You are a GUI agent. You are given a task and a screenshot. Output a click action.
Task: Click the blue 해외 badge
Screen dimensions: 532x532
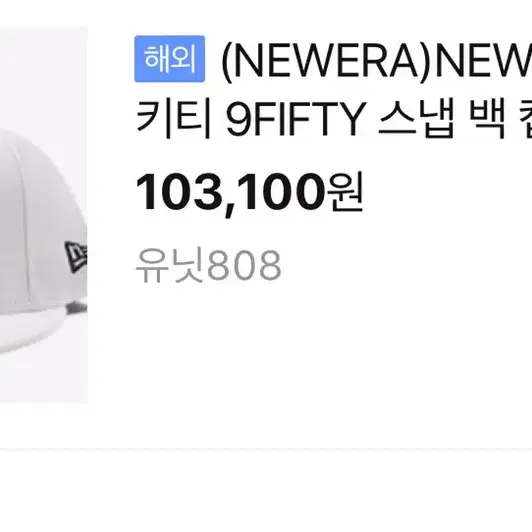coord(170,59)
